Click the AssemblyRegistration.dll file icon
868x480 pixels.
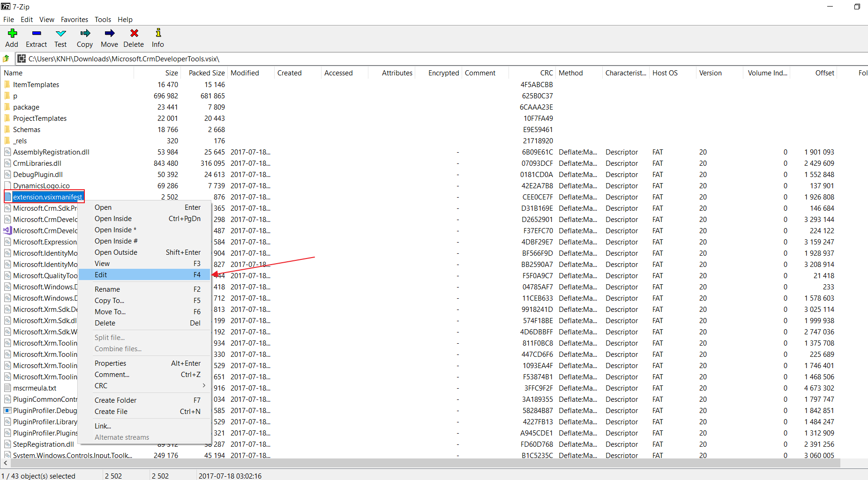tap(7, 152)
